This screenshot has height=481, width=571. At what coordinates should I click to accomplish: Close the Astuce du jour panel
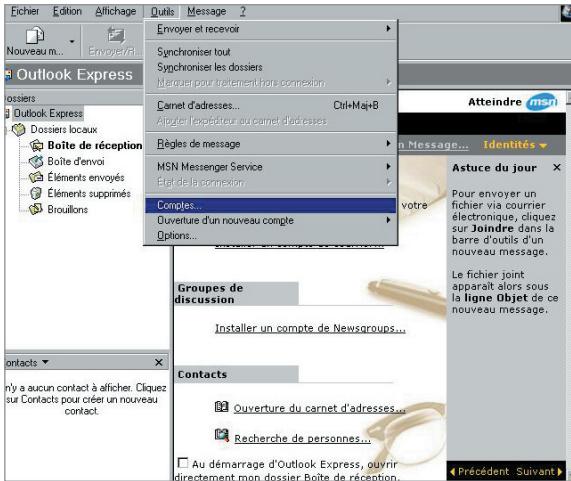point(556,167)
